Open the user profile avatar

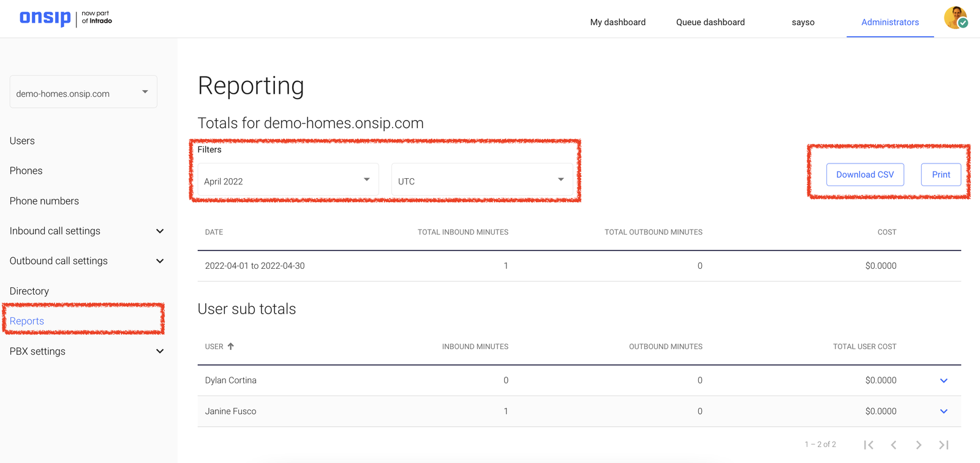[955, 18]
